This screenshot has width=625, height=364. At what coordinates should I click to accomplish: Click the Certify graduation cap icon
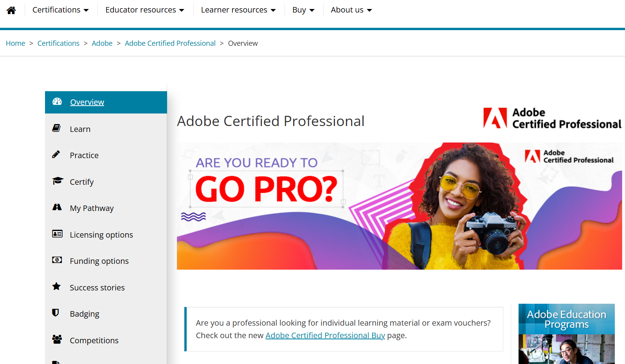pos(58,181)
